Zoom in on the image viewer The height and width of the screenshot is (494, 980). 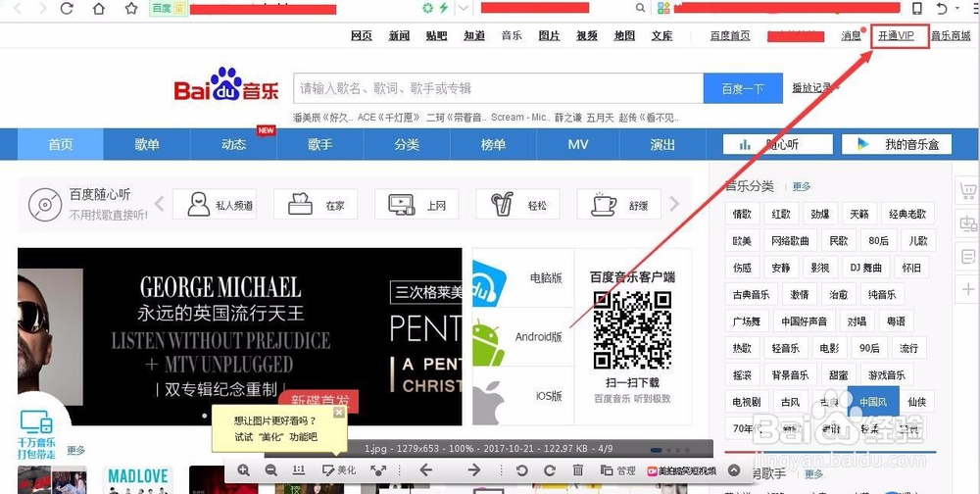[244, 470]
